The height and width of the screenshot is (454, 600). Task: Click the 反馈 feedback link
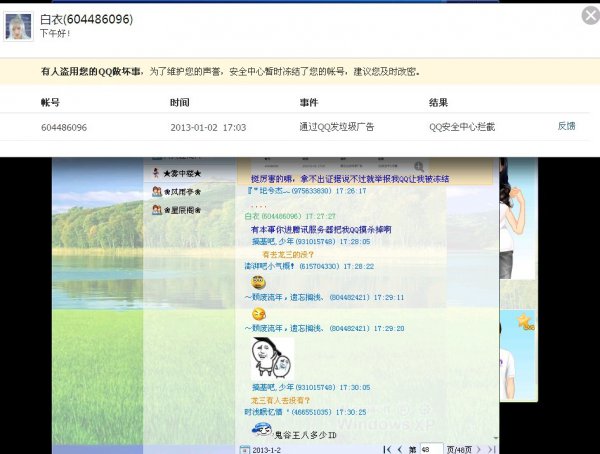[566, 127]
